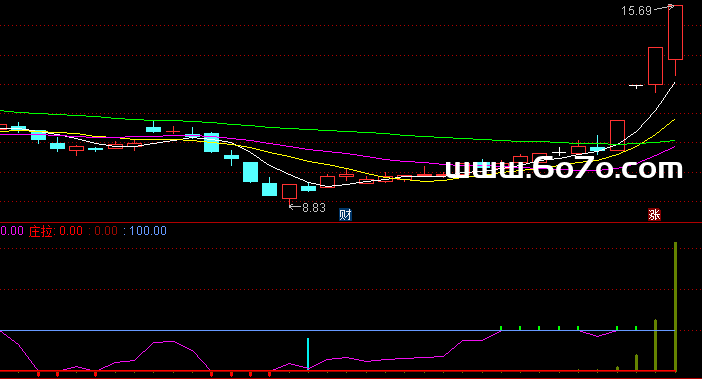Open the www.6o7o.com watermark link

tap(564, 168)
